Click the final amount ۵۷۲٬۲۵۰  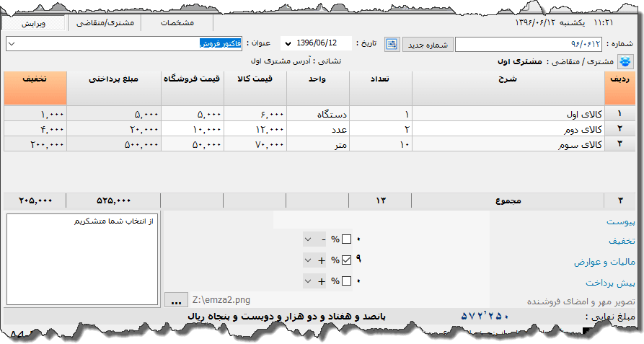[485, 316]
